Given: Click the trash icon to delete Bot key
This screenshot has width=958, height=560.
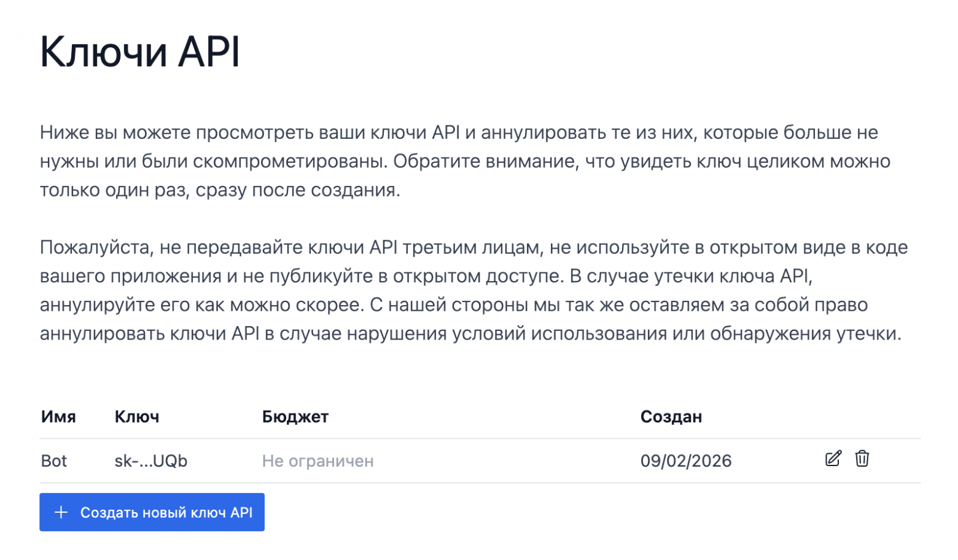Looking at the screenshot, I should coord(862,459).
